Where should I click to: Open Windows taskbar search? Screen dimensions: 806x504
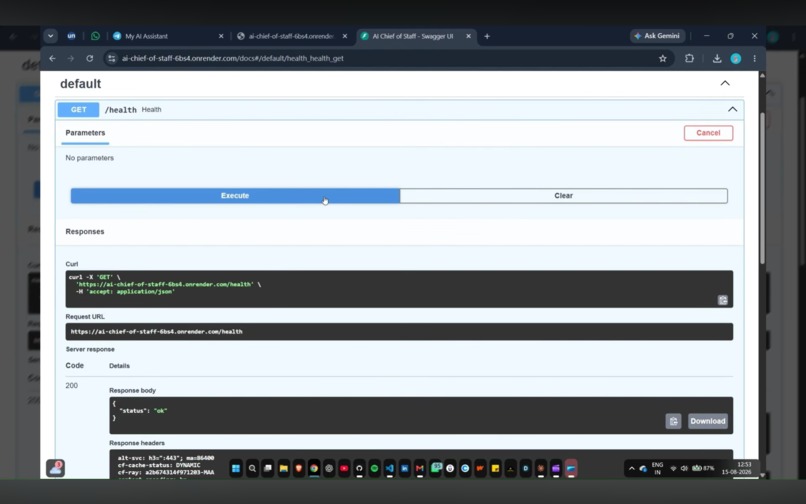coord(252,469)
